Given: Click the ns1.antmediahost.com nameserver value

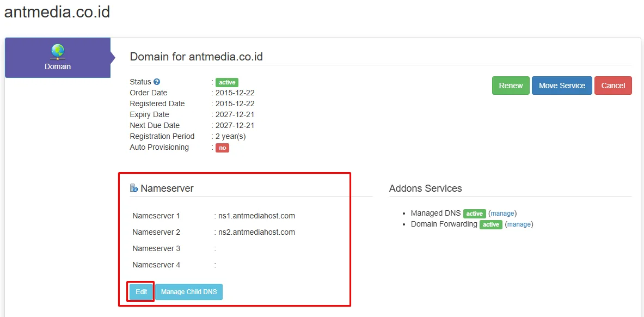Looking at the screenshot, I should pyautogui.click(x=256, y=216).
